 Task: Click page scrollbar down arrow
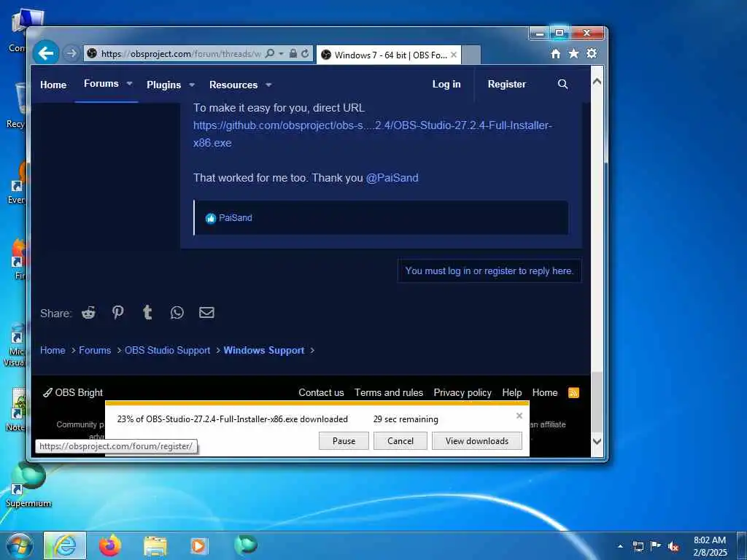tap(597, 441)
